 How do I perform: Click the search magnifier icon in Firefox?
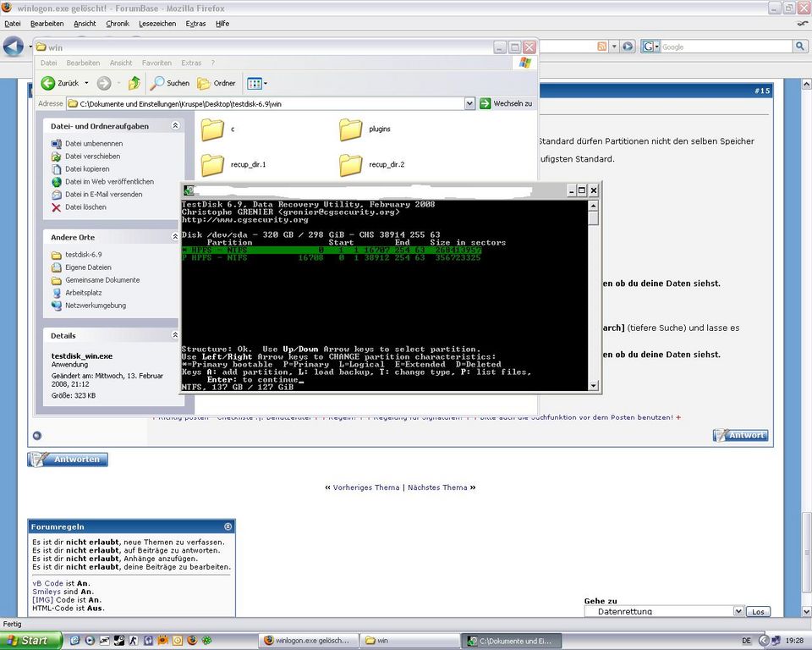coord(799,47)
